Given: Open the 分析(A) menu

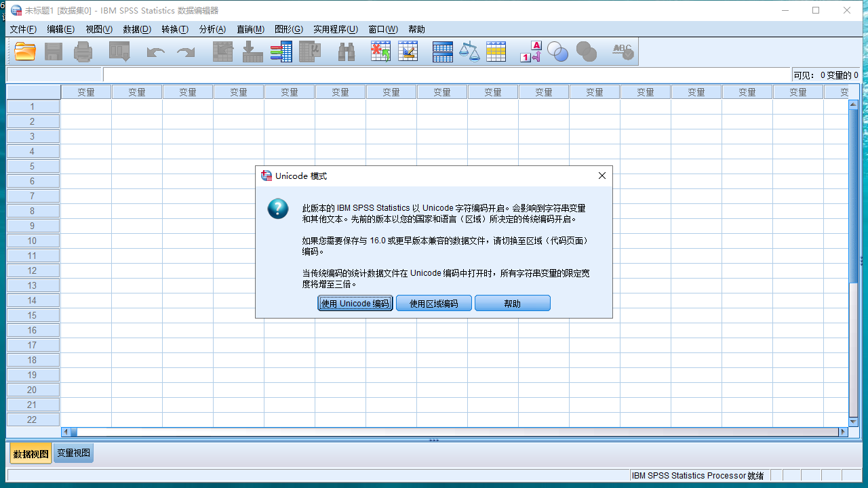Looking at the screenshot, I should click(x=212, y=29).
